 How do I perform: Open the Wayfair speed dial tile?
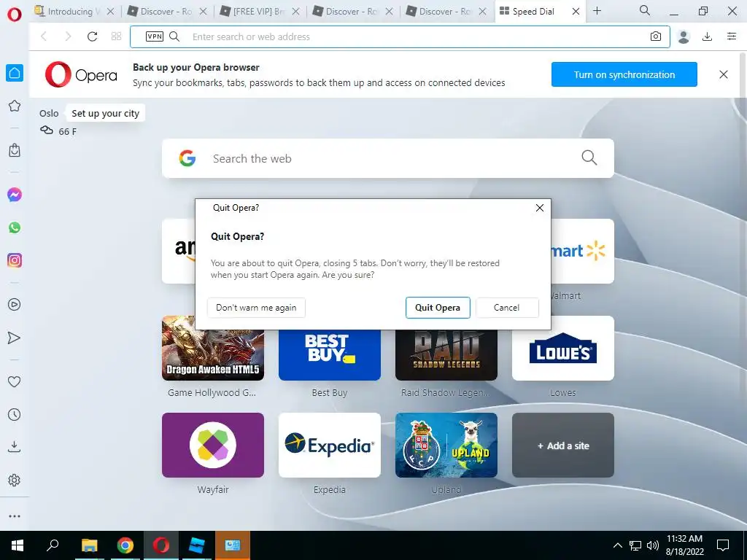point(213,446)
